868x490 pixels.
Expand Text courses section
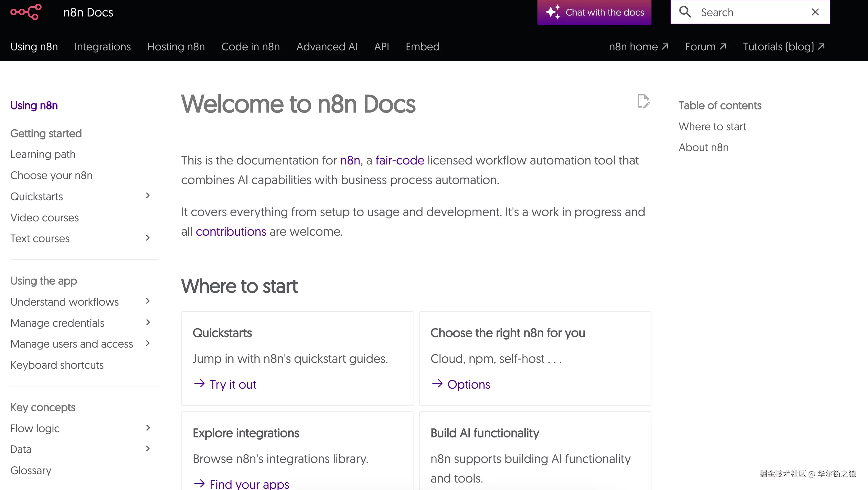click(148, 238)
